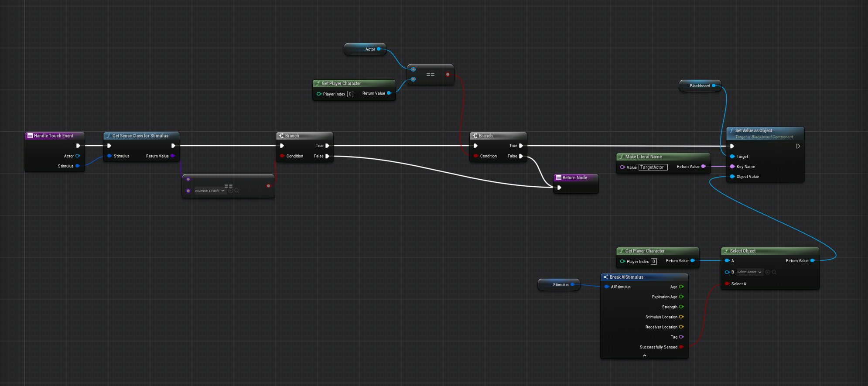Click Make Literal Name's Return Value pin
Viewport: 868px width, 386px height.
pyautogui.click(x=703, y=167)
